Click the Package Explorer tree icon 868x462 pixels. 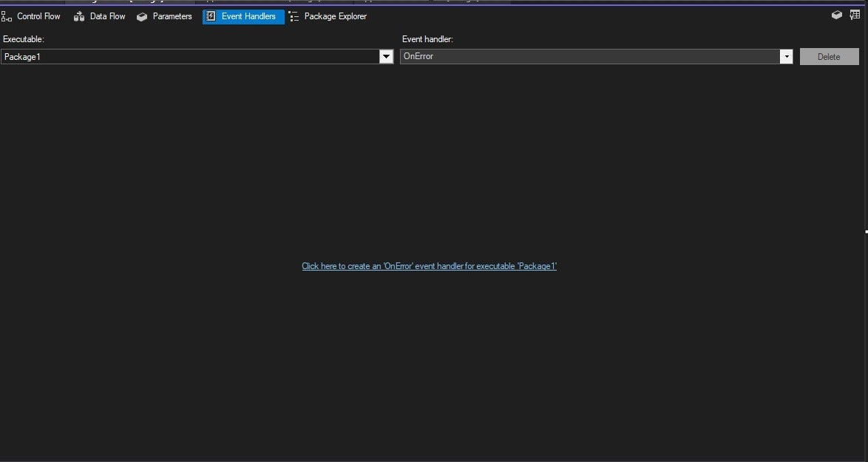(294, 16)
